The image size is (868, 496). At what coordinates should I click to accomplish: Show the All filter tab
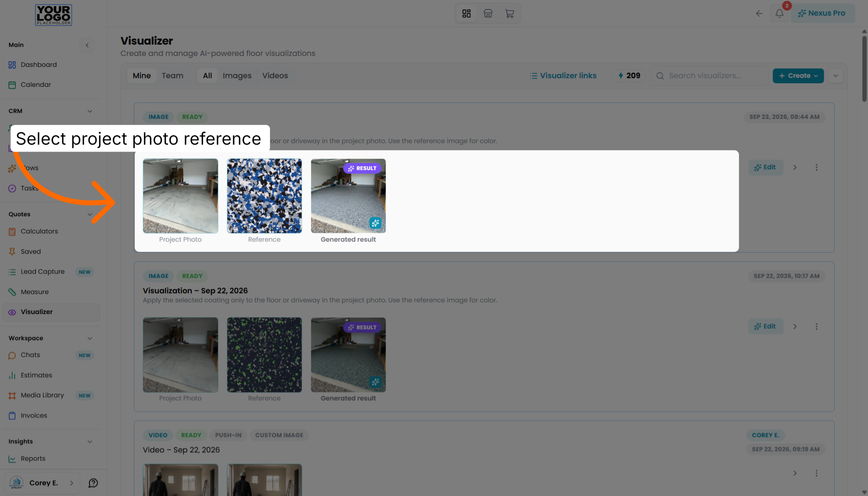click(207, 75)
